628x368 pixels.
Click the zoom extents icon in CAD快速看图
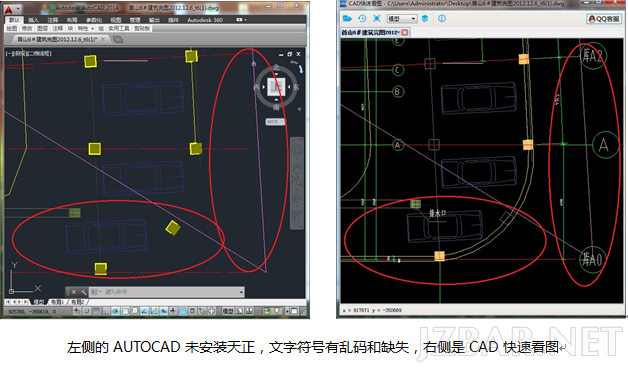click(376, 18)
